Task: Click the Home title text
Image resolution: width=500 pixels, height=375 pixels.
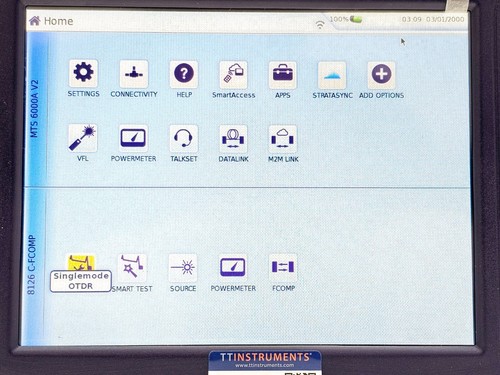Action: pyautogui.click(x=59, y=21)
